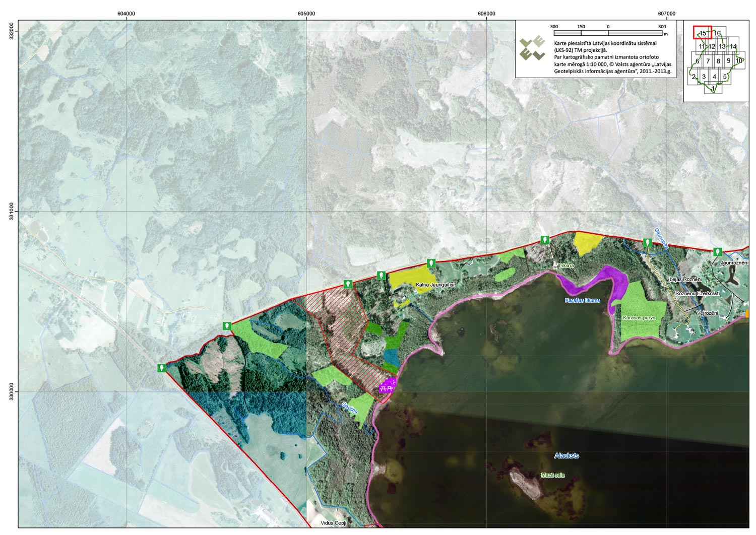The width and height of the screenshot is (756, 535).
Task: Open map sheet 16 in index map
Action: pyautogui.click(x=717, y=33)
